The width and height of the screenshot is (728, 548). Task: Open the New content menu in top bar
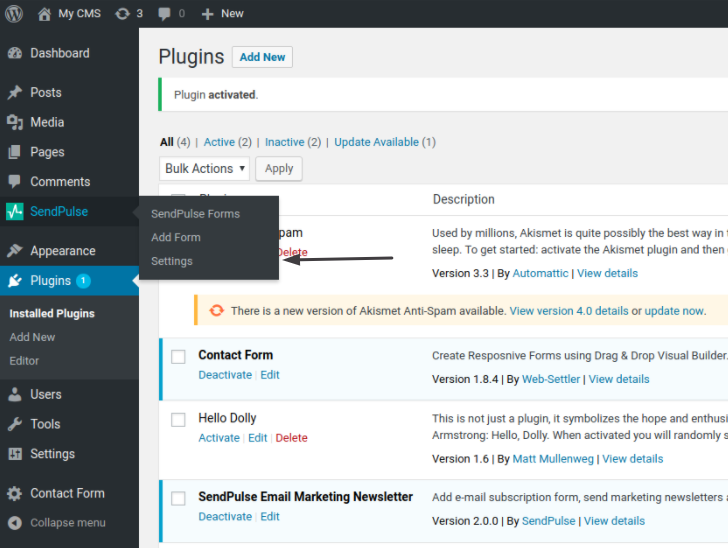[222, 14]
